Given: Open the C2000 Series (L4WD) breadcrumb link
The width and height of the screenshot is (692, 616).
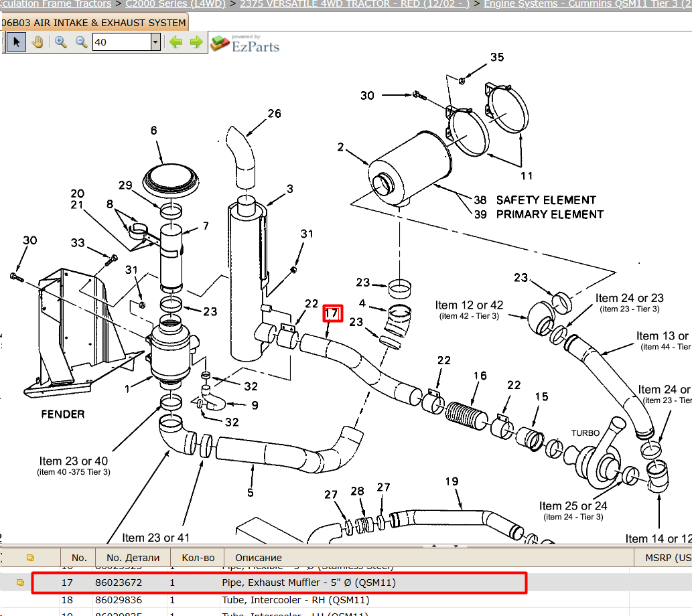Looking at the screenshot, I should [176, 4].
